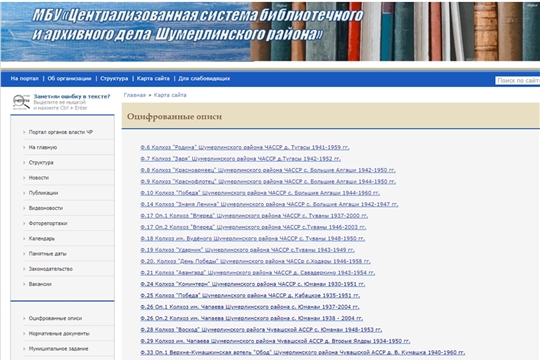Open 'Вакансии' in sidebar

[x=40, y=284]
